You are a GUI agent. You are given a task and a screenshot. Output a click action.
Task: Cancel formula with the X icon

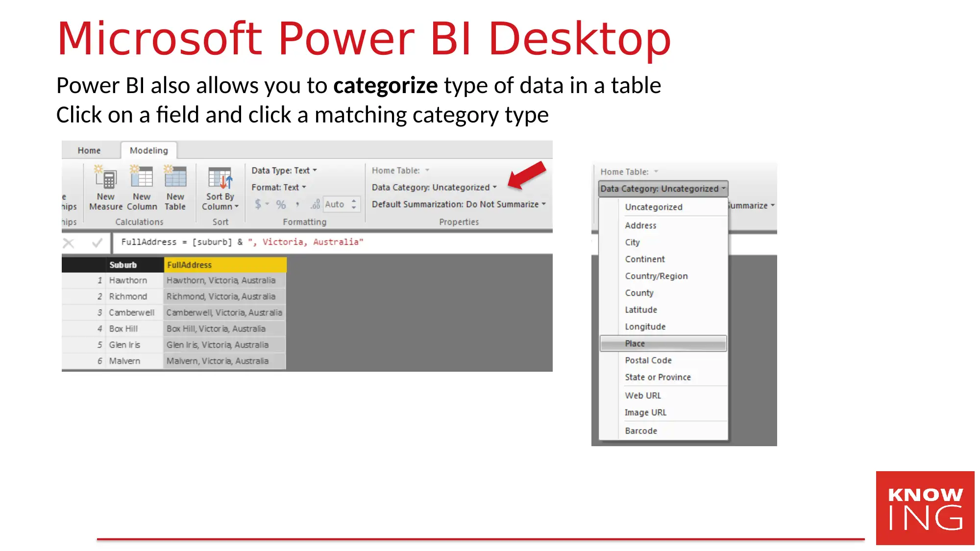(x=69, y=243)
